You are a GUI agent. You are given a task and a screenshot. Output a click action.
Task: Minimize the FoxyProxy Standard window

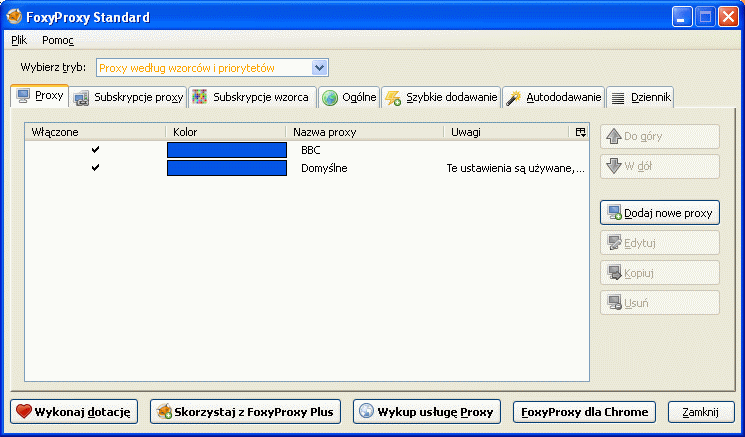click(682, 18)
